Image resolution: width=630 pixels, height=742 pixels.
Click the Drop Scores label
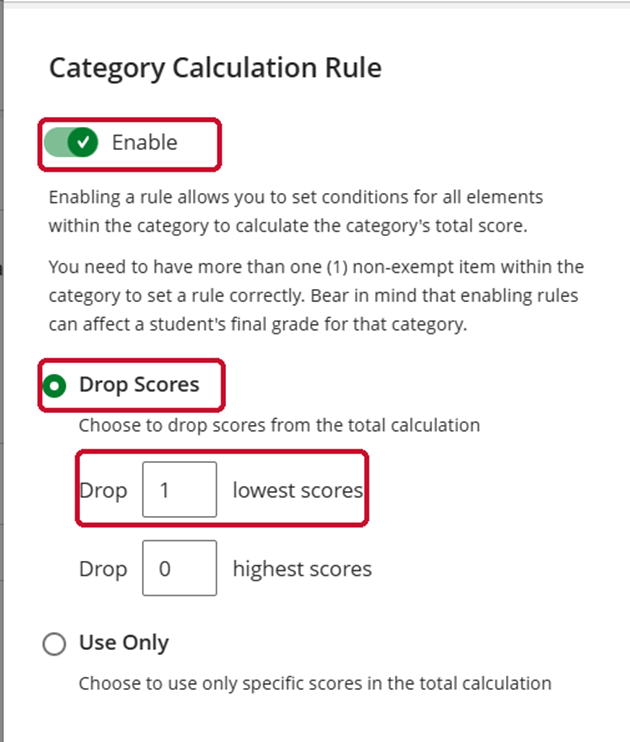coord(139,385)
